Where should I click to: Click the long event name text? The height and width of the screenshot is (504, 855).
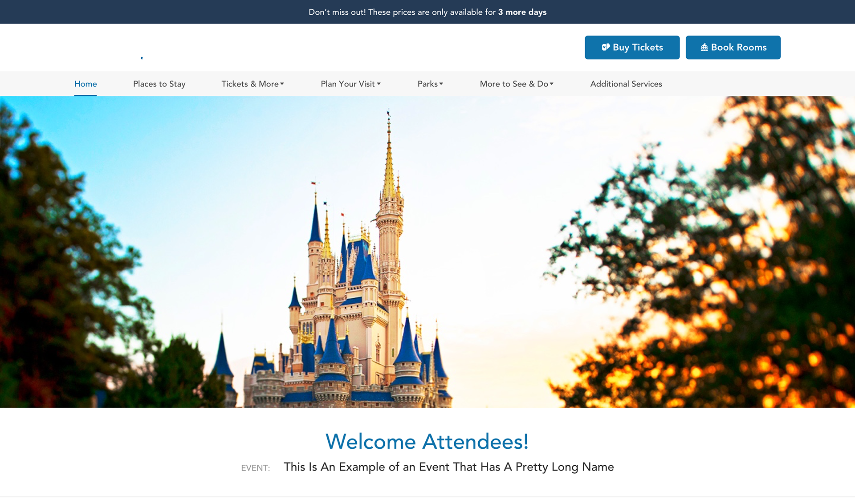click(x=449, y=467)
